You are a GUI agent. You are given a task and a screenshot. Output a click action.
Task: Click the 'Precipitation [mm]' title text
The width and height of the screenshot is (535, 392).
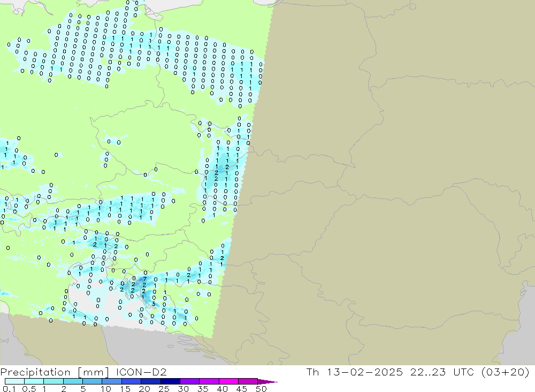tap(55, 372)
